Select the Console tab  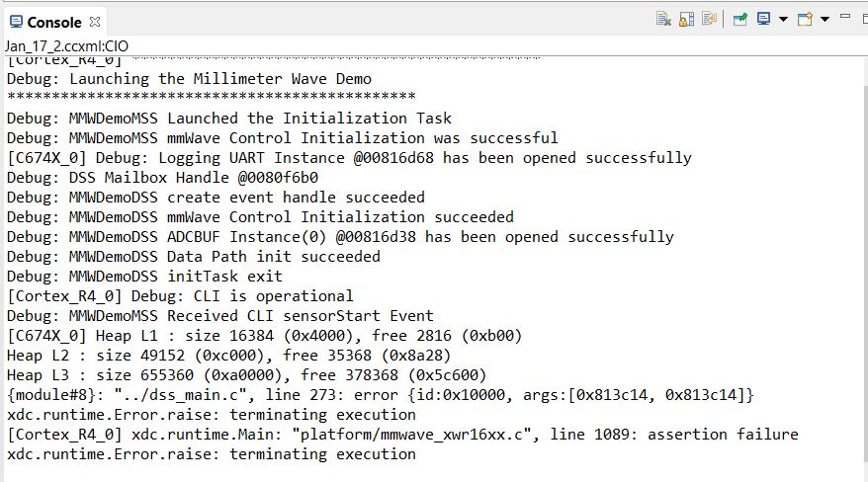[54, 22]
